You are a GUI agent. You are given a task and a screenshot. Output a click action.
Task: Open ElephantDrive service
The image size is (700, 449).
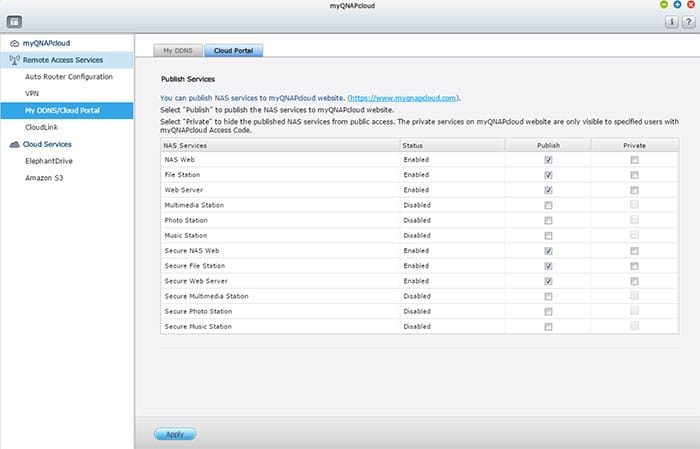tap(49, 161)
